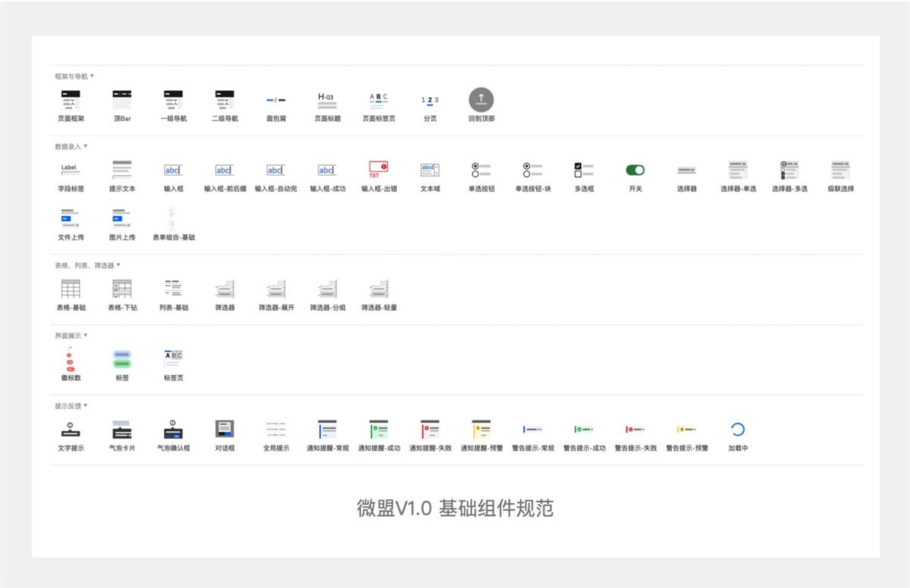The image size is (910, 588).
Task: Choose the 多选框 checkbox component
Action: point(584,170)
